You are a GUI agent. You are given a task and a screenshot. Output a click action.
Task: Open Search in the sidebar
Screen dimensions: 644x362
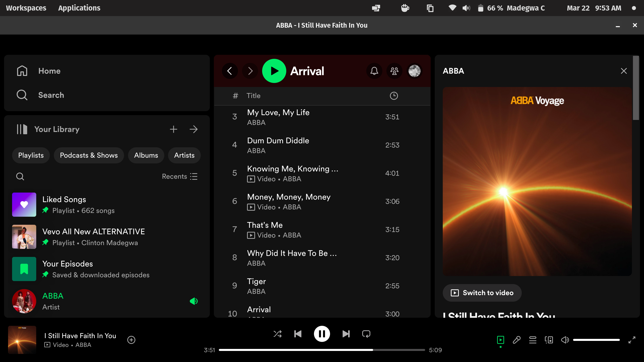tap(40, 95)
